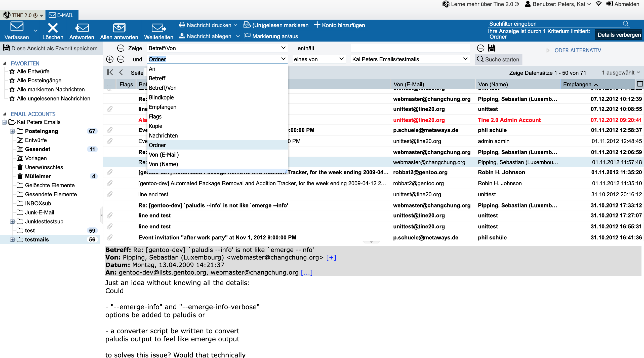Select the Entwürfe folder
The width and height of the screenshot is (644, 358).
tap(36, 140)
